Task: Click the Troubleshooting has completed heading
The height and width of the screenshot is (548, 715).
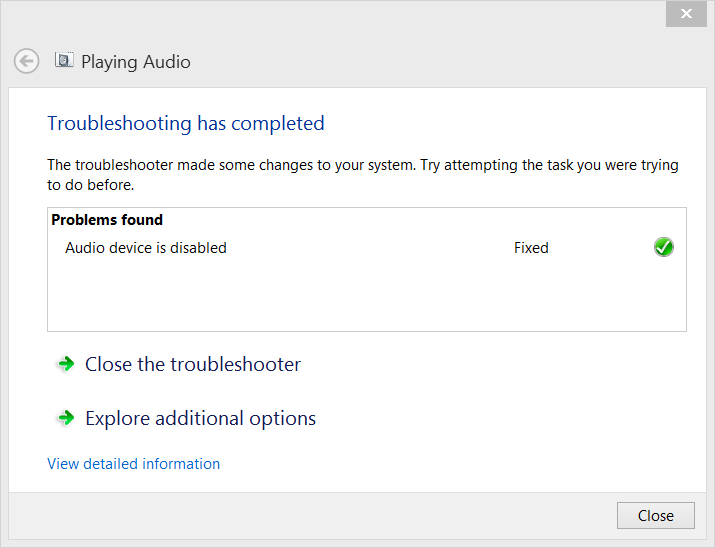Action: (186, 124)
